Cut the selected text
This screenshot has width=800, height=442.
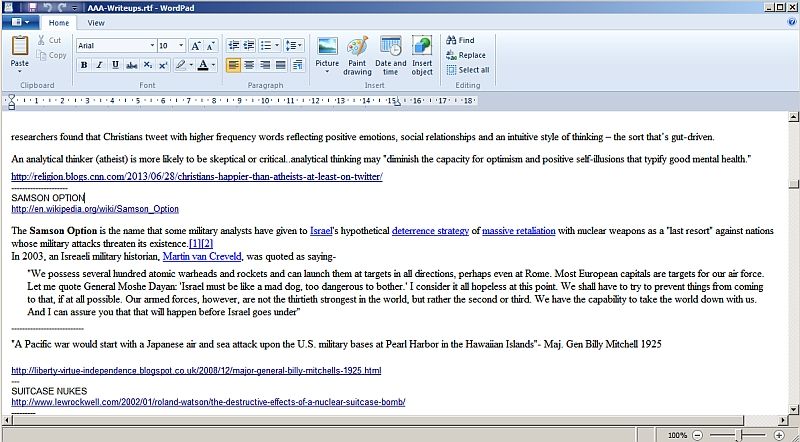coord(49,40)
